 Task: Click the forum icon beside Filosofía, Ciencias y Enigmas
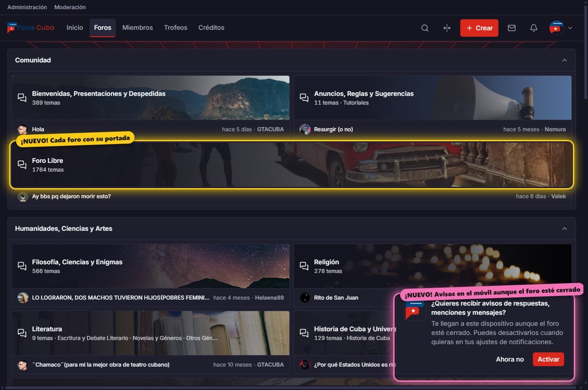pos(22,266)
